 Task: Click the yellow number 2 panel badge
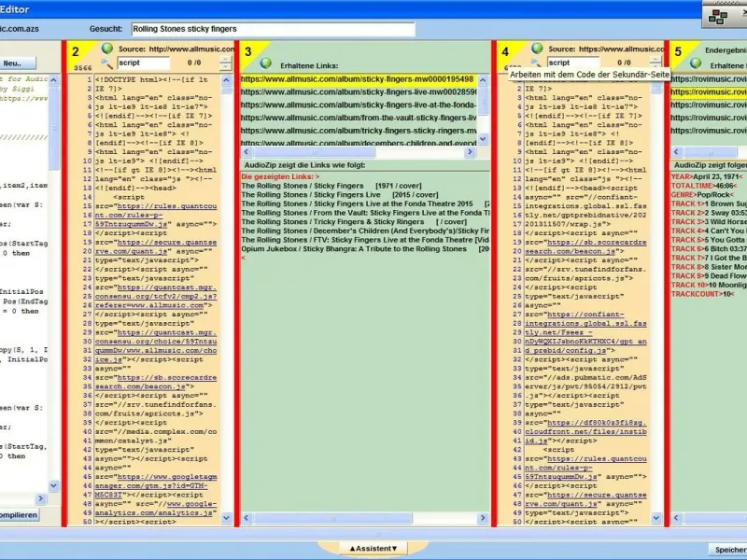click(x=76, y=51)
